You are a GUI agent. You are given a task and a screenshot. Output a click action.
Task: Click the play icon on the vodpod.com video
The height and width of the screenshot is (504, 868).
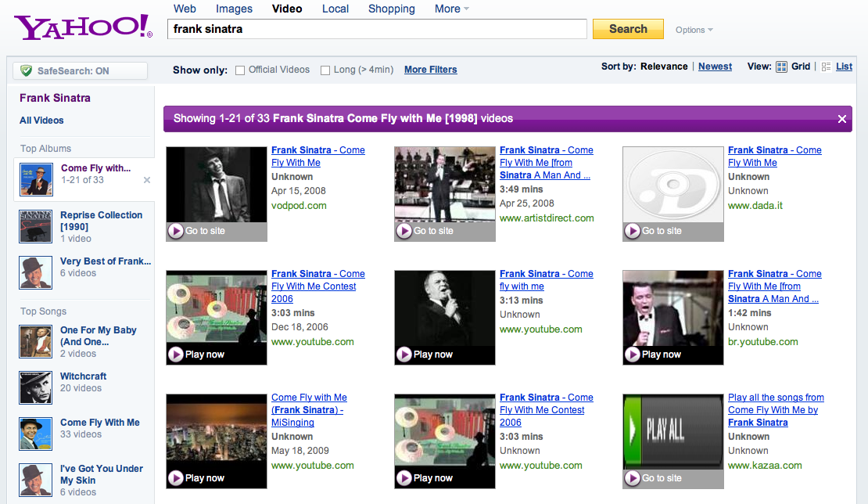tap(175, 231)
